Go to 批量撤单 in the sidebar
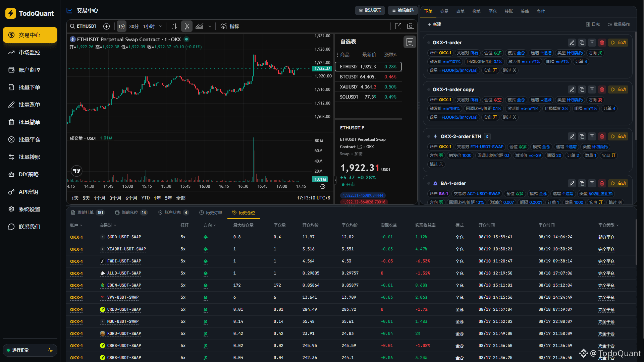 (30, 122)
